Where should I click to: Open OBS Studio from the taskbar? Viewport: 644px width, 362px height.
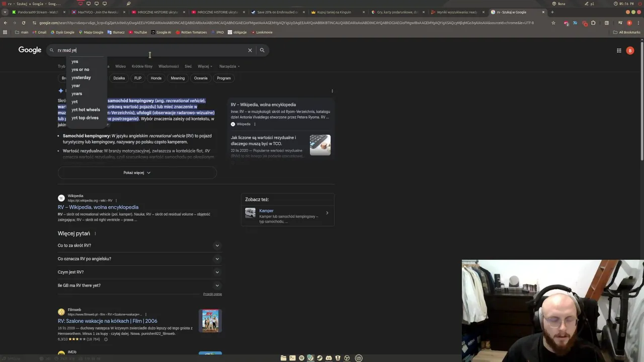click(x=347, y=358)
